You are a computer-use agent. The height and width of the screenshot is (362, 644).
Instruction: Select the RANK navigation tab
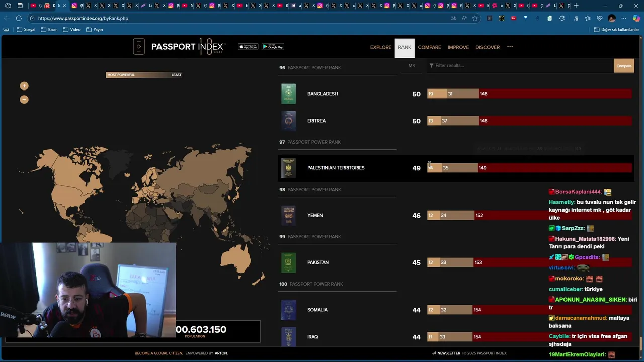pos(405,48)
